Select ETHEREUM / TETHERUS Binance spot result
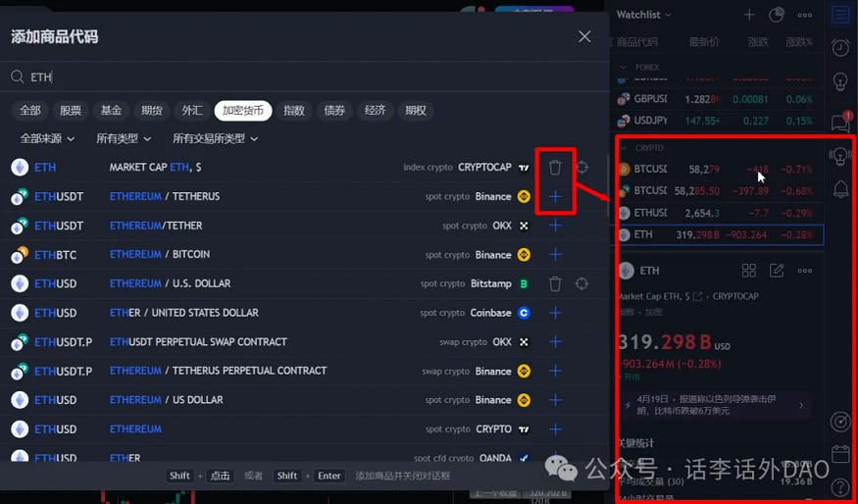This screenshot has height=504, width=858. tap(303, 196)
